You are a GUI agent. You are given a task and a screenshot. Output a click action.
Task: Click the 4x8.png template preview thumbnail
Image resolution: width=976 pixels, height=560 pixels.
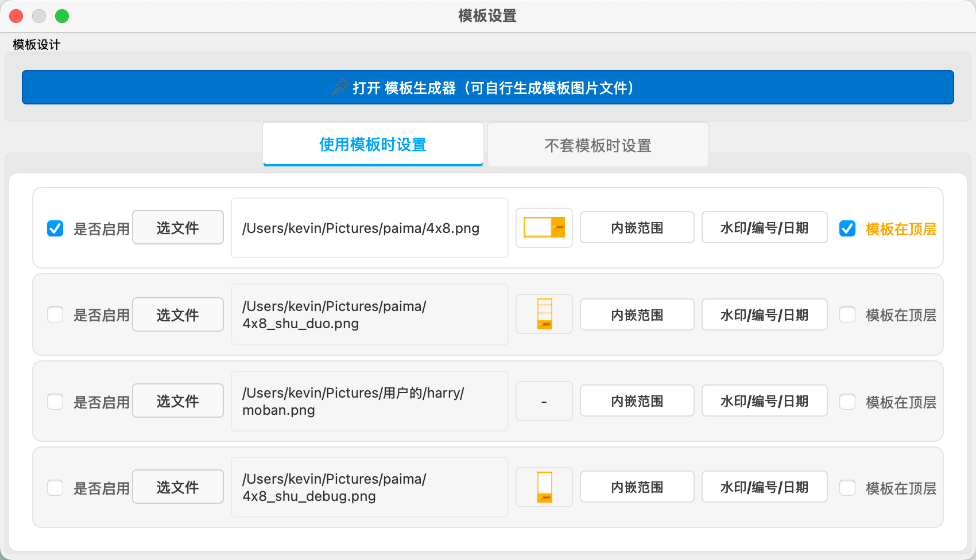tap(544, 228)
